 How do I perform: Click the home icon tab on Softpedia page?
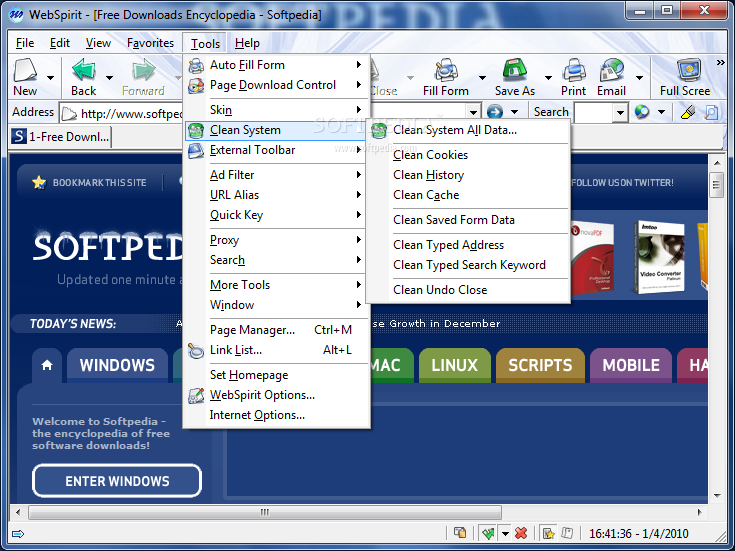(x=47, y=365)
